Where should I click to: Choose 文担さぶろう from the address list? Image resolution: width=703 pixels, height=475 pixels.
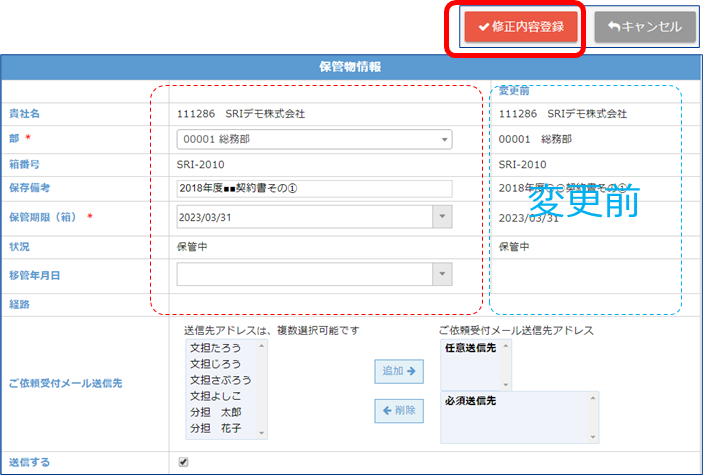tap(220, 380)
